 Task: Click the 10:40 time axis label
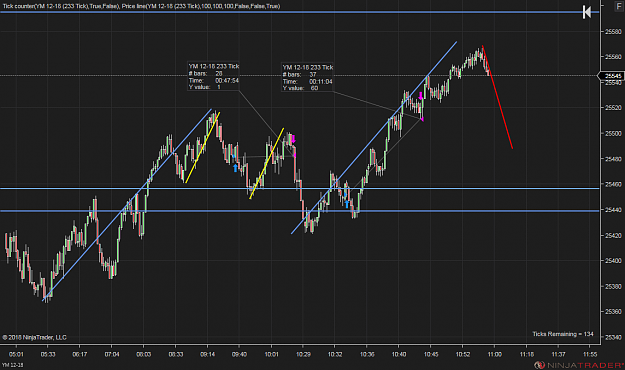coord(399,354)
